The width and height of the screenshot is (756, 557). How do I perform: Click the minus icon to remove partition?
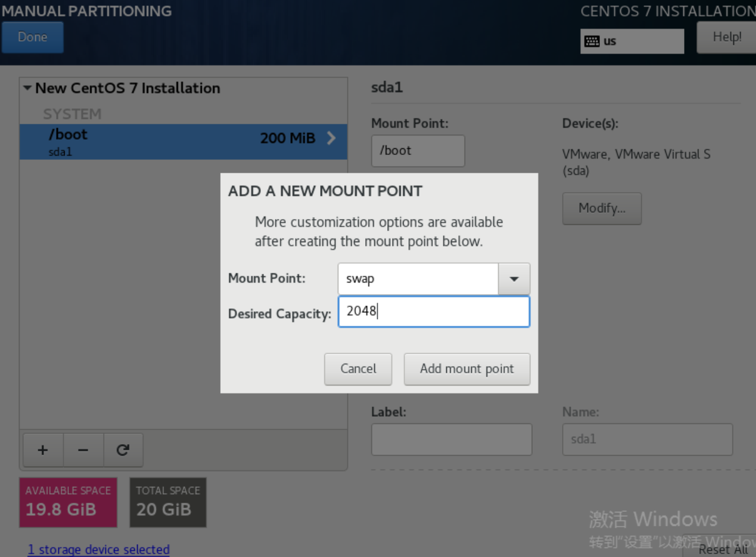84,450
